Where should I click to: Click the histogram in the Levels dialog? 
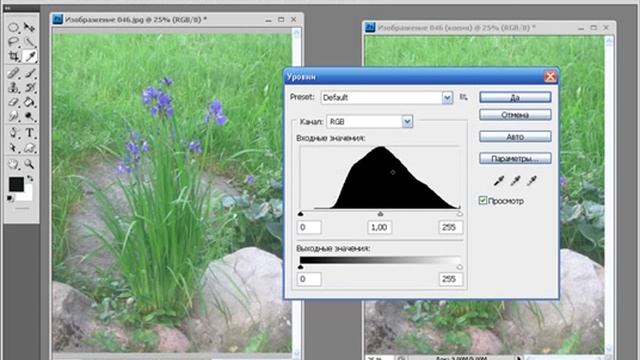coord(380,178)
